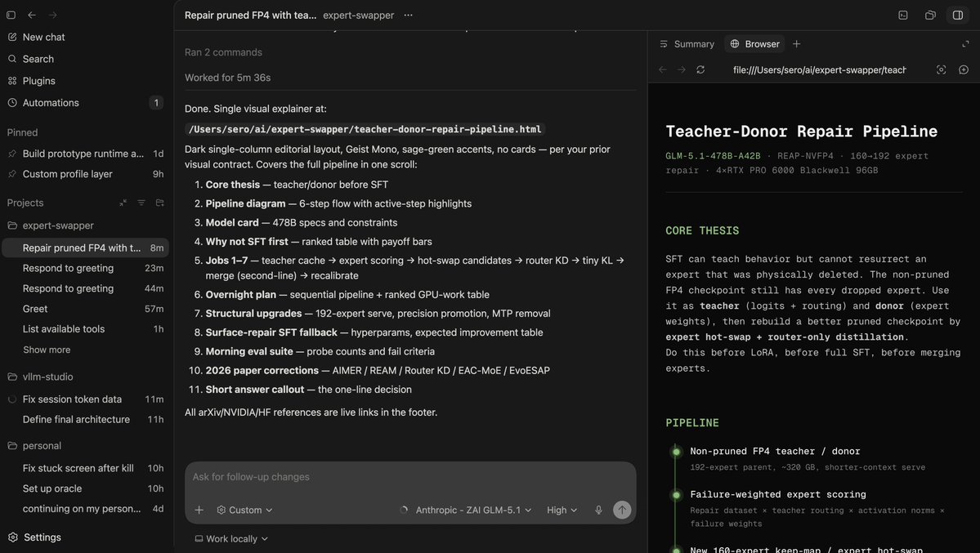Click the CORE THESIS heading in browser
This screenshot has height=553, width=980.
pyautogui.click(x=702, y=230)
